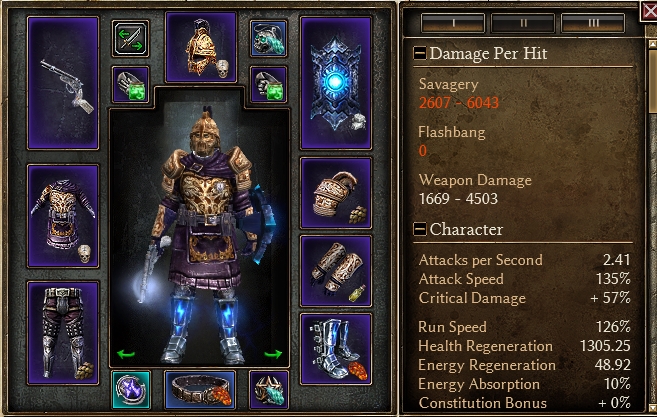Select the leg armor pants slot
The height and width of the screenshot is (417, 657).
point(63,333)
